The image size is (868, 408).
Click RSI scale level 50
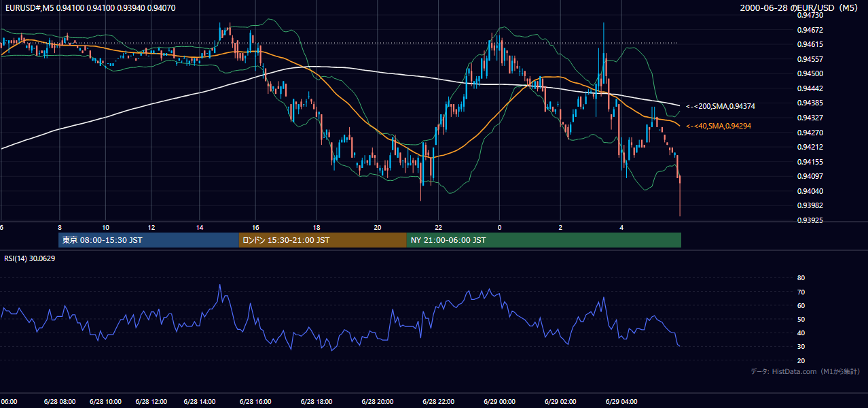point(801,320)
